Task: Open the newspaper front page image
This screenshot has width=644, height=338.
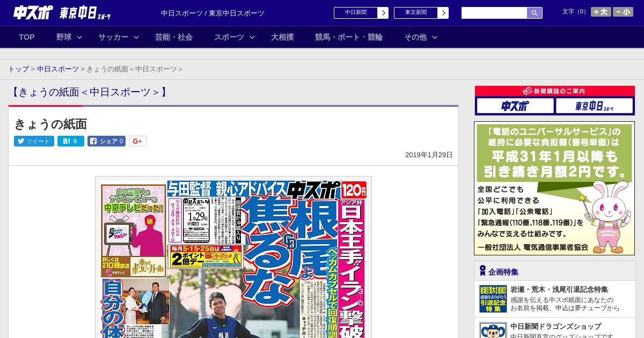Action: click(233, 258)
